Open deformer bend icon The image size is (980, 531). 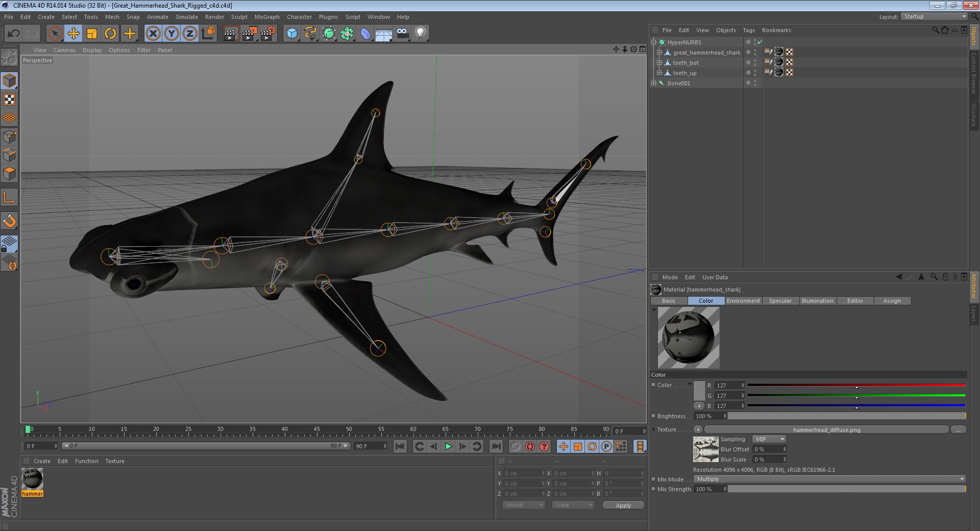click(x=365, y=34)
